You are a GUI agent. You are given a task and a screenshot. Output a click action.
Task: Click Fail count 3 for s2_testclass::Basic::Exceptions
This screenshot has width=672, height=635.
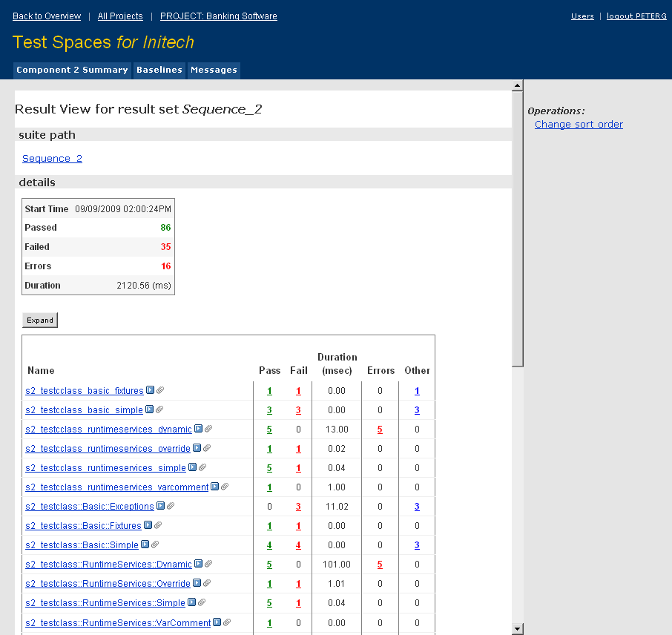coord(298,507)
